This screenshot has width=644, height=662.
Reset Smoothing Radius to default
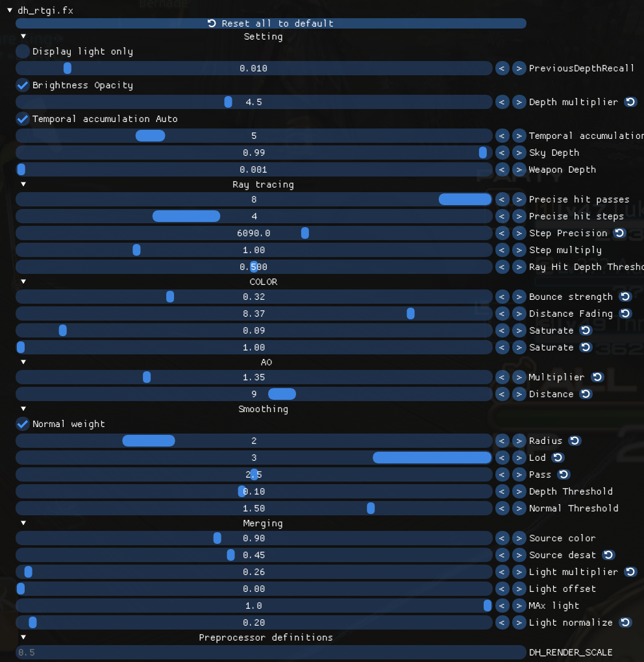[x=575, y=441]
